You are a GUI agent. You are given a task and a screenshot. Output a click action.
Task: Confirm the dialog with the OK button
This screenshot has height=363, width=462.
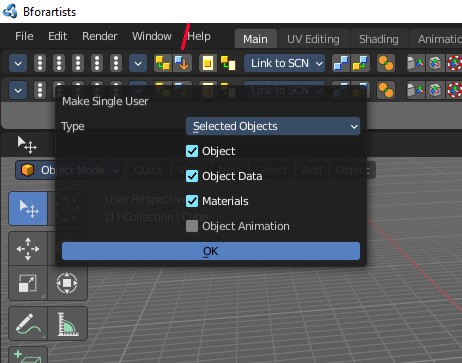coord(211,251)
